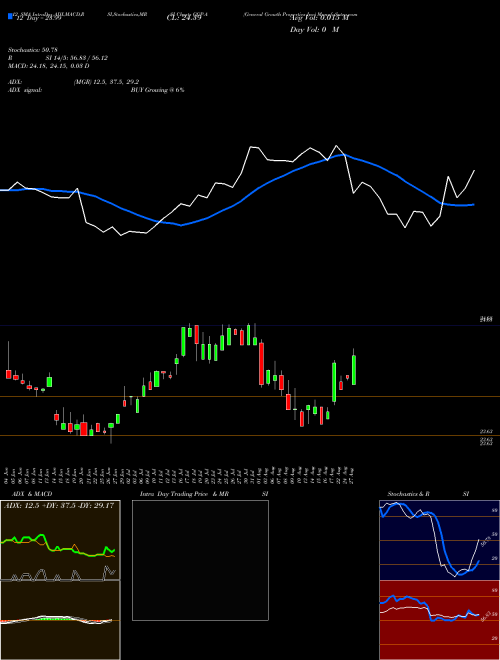
Task: Click the 'ADX signal:' label
Action: coord(25,90)
